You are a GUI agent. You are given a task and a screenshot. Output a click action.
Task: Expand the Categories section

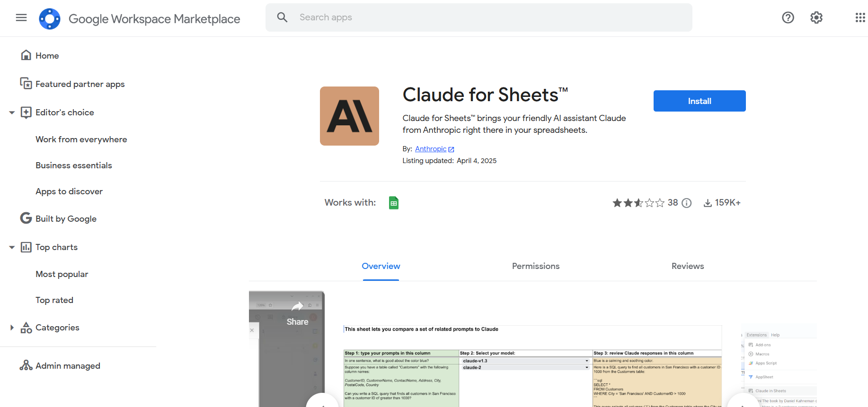pyautogui.click(x=12, y=328)
